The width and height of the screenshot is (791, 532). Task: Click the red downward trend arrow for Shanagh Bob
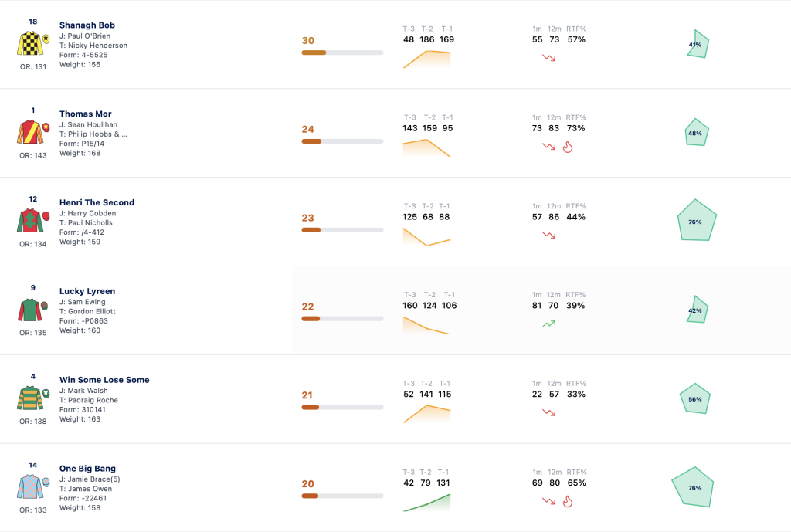[x=549, y=58]
